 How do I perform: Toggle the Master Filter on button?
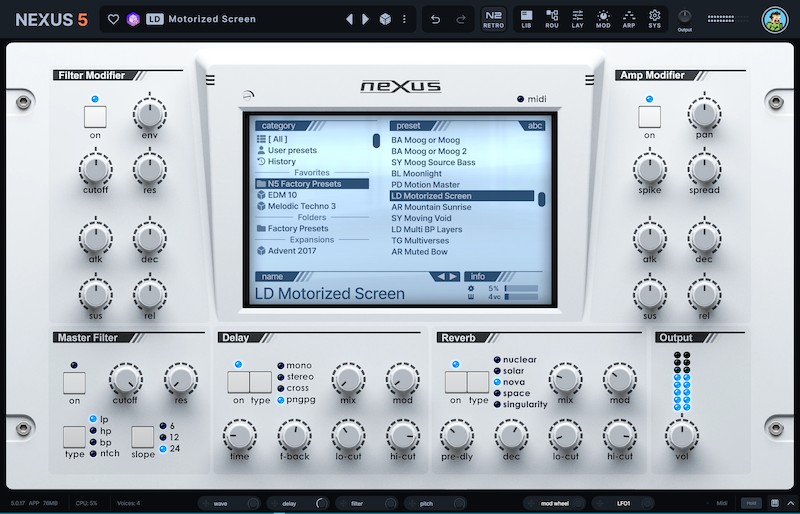pyautogui.click(x=74, y=383)
